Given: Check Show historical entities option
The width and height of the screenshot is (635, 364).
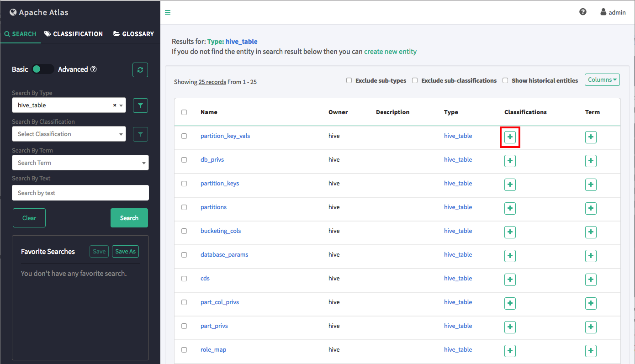Looking at the screenshot, I should pyautogui.click(x=505, y=80).
